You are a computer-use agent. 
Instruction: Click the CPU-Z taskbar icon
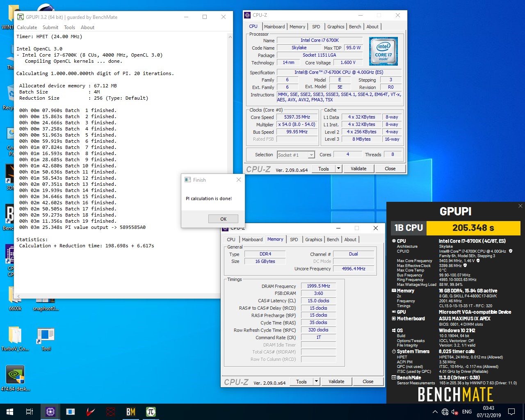pyautogui.click(x=50, y=411)
